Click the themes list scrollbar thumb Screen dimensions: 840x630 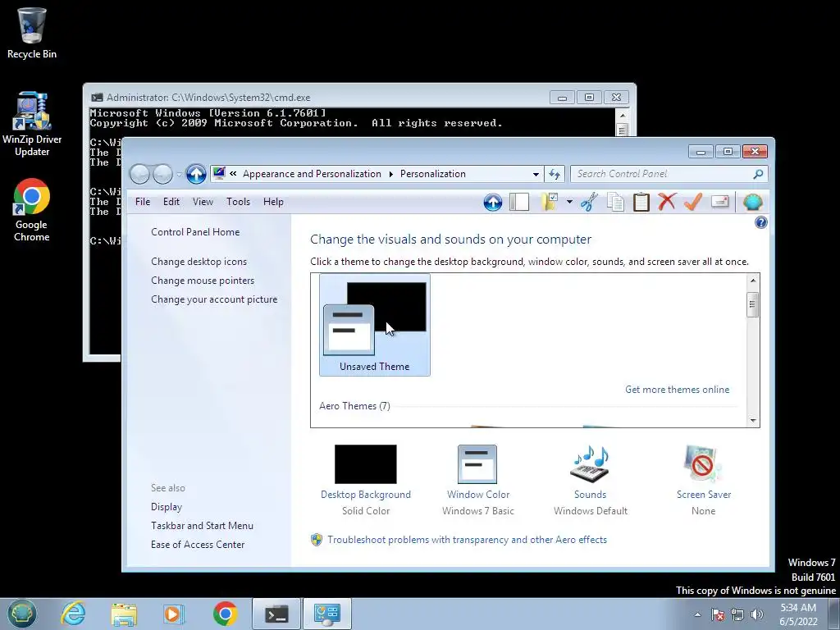(x=753, y=305)
